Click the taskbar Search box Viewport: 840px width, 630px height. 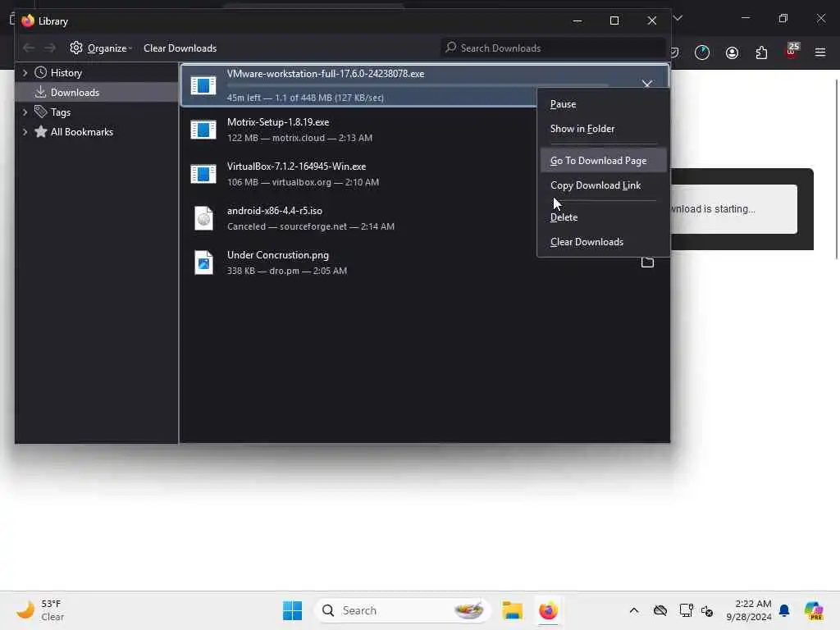pos(402,610)
